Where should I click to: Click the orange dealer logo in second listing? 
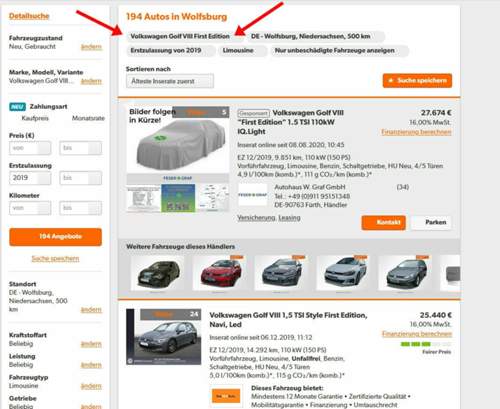pos(226,396)
